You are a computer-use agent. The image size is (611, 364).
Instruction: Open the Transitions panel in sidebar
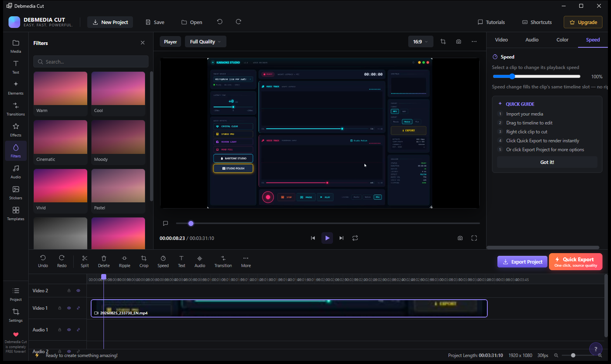coord(16,109)
